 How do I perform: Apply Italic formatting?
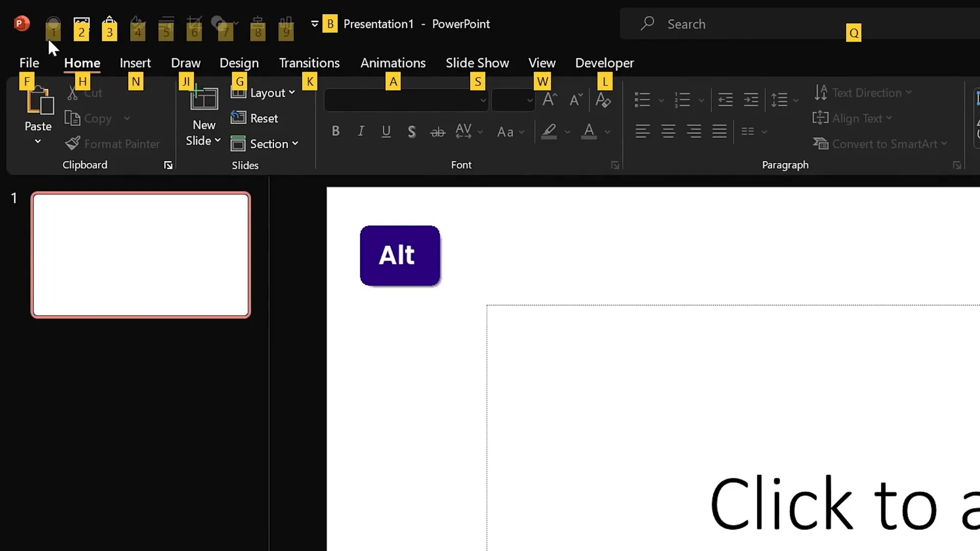pyautogui.click(x=361, y=132)
